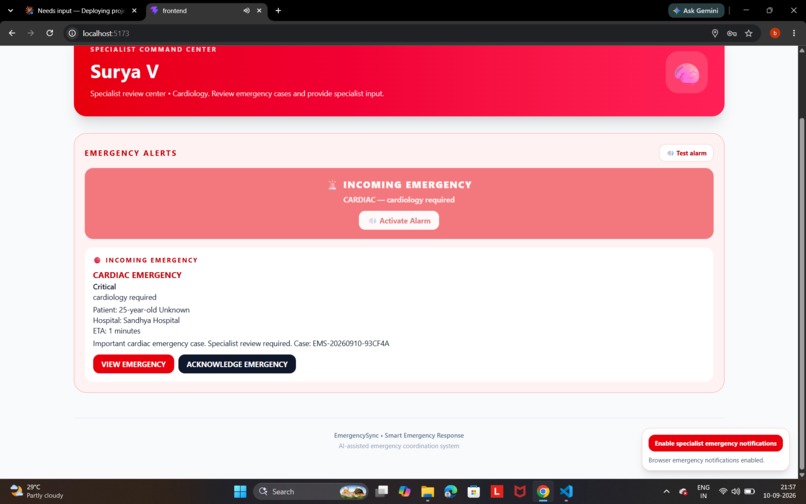Open the View Emergency details
Viewport: 806px width, 504px height.
(x=134, y=364)
